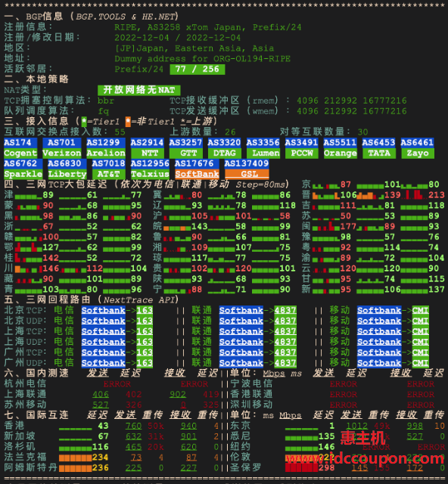The width and height of the screenshot is (448, 484).
Task: Click the AS6762 badge
Action: tap(23, 163)
